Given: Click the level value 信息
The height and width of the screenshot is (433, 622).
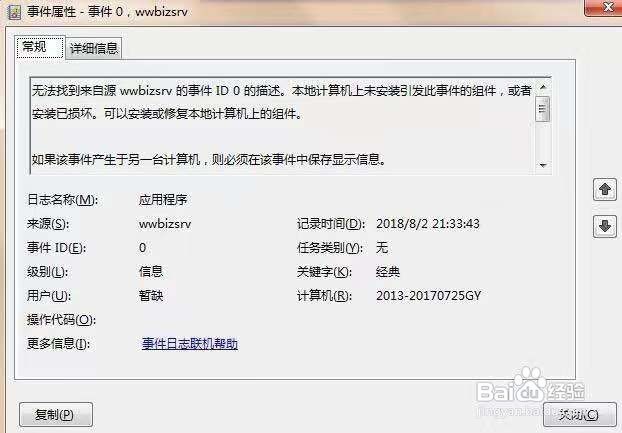Looking at the screenshot, I should click(151, 272).
